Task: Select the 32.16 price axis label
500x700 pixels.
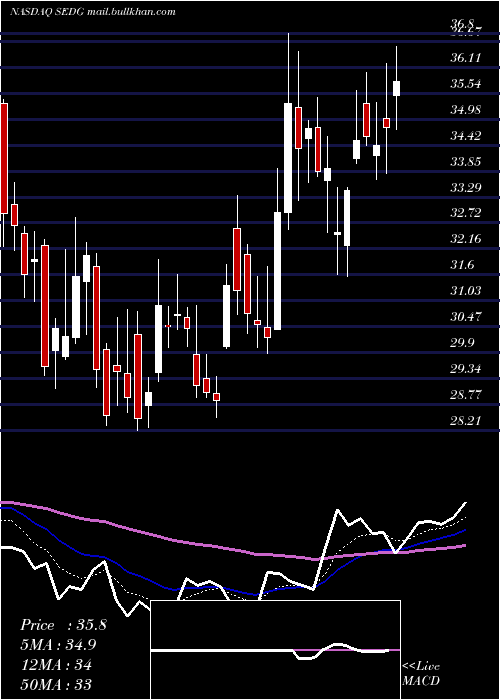Action: [x=466, y=239]
